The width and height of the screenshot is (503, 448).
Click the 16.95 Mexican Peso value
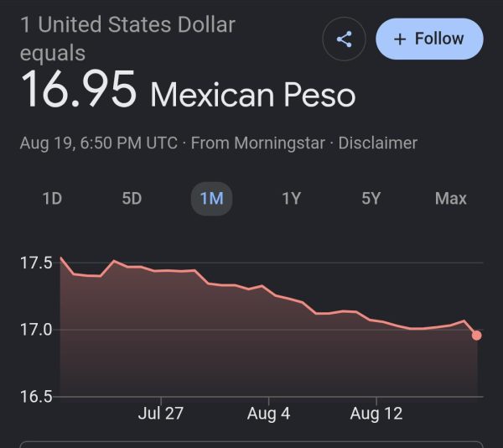coord(188,90)
